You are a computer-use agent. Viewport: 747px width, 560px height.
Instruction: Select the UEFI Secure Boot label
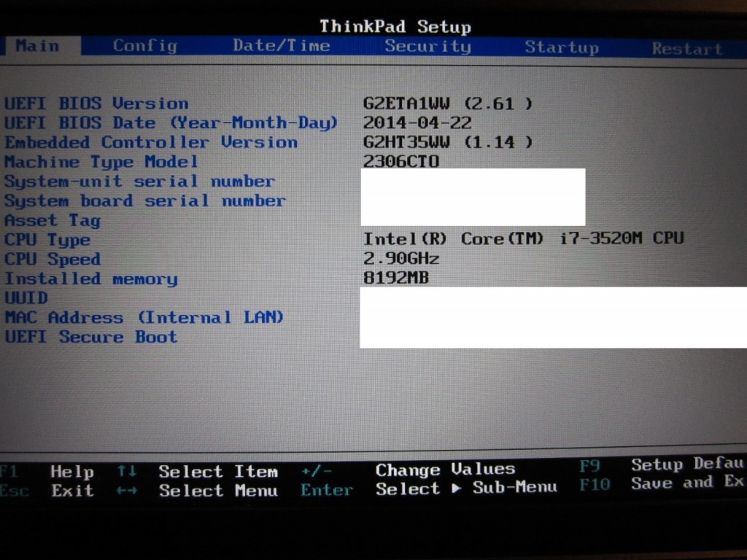91,337
